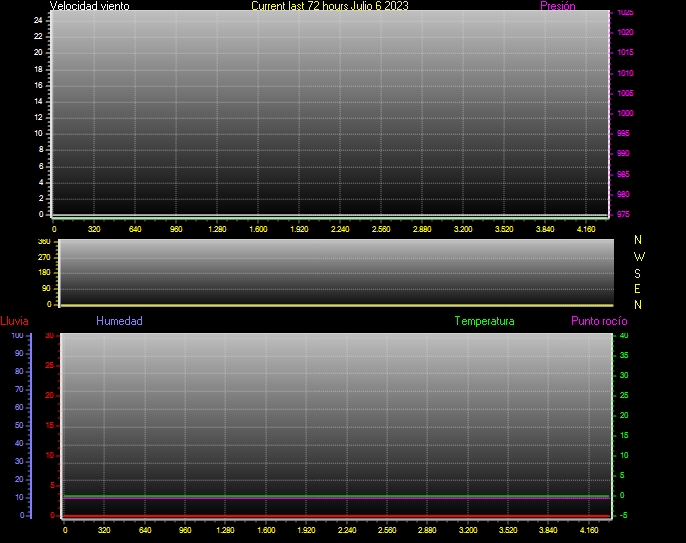Click the green "35" temperature axis value

pyautogui.click(x=624, y=355)
